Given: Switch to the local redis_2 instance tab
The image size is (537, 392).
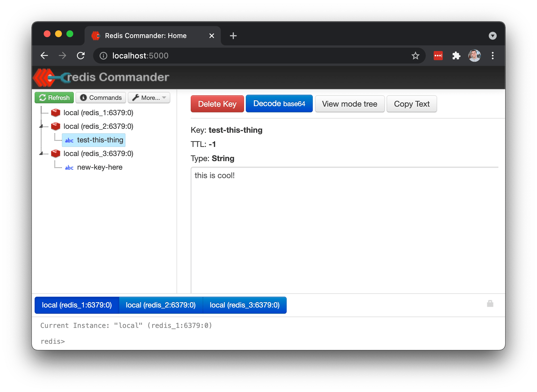Looking at the screenshot, I should click(161, 305).
